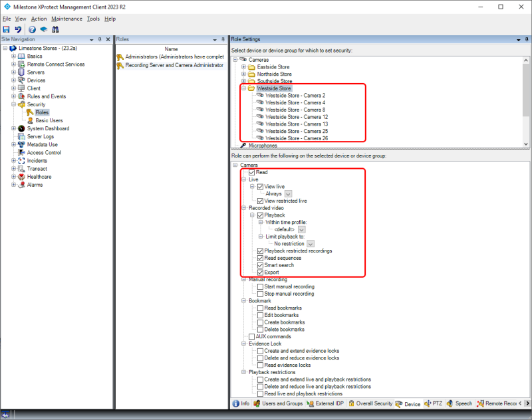Image resolution: width=532 pixels, height=420 pixels.
Task: Switch to the External IDP tab
Action: coord(325,404)
